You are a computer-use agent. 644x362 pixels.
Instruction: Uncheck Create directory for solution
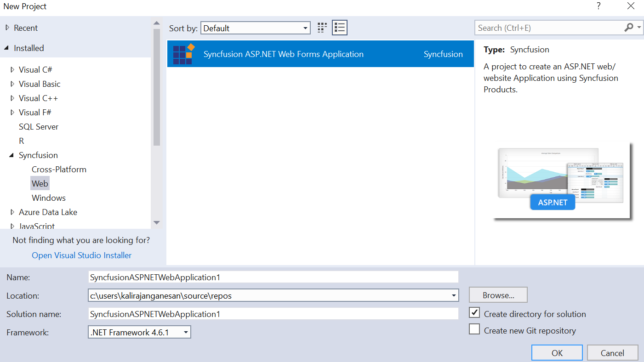click(475, 313)
